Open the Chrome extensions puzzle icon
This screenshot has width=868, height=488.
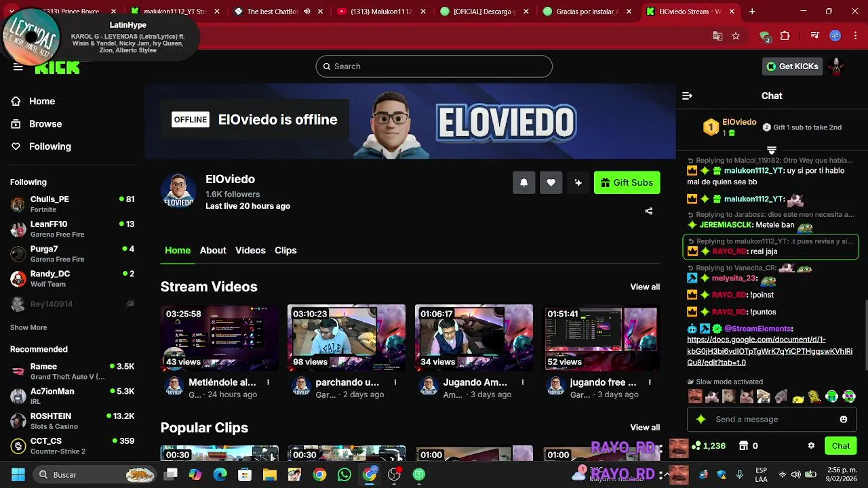click(x=785, y=36)
